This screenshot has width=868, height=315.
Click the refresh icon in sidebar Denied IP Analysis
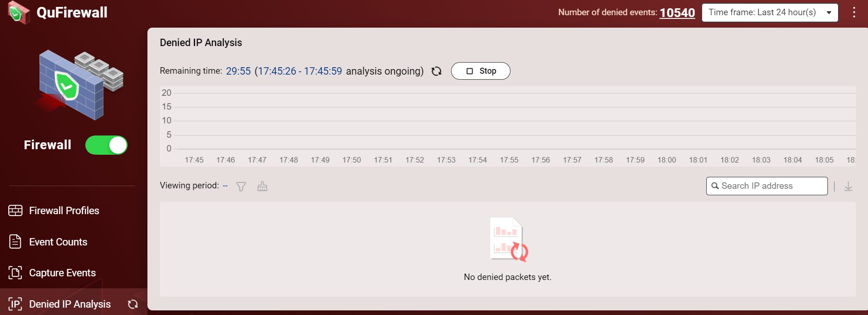(133, 304)
